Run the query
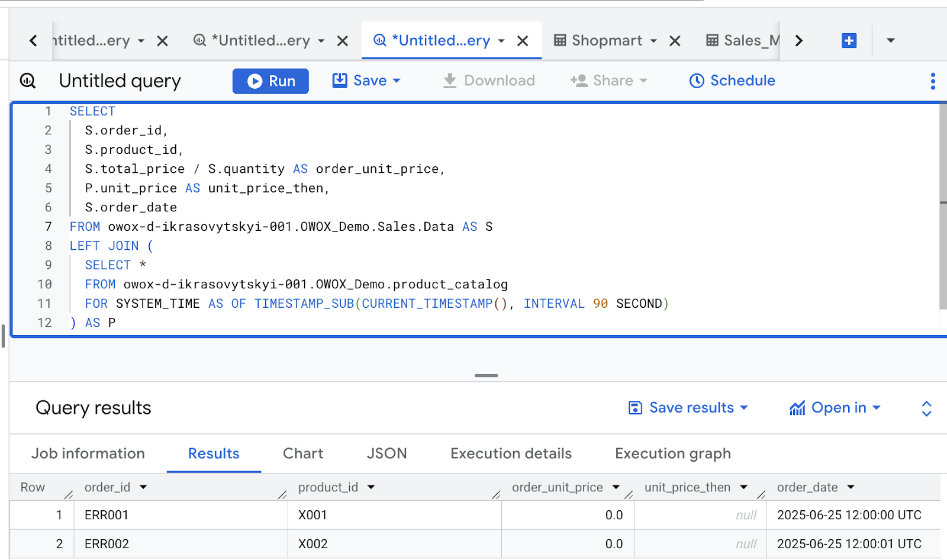Viewport: 947px width, 560px height. tap(270, 81)
